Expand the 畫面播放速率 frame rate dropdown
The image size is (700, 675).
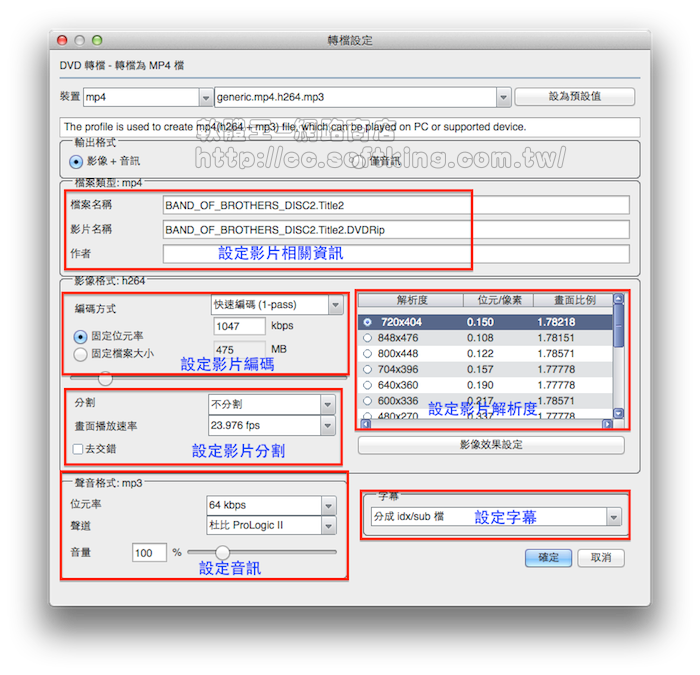coord(327,426)
